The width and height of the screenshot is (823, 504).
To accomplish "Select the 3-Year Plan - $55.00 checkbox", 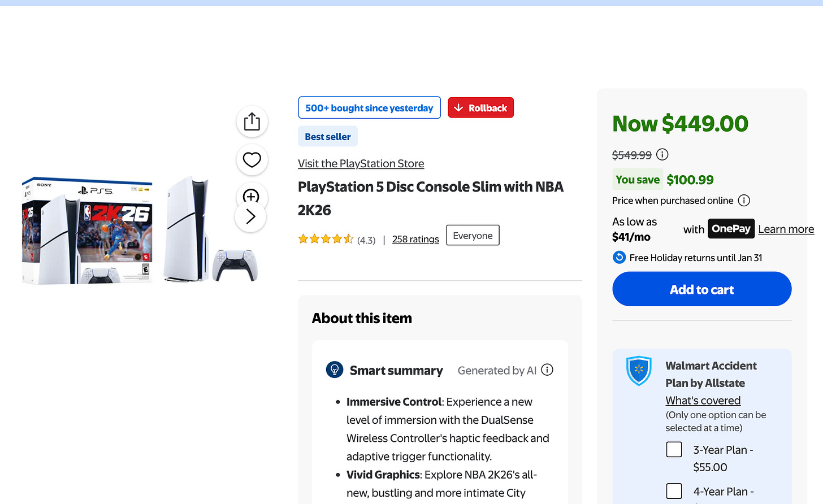I will [674, 449].
